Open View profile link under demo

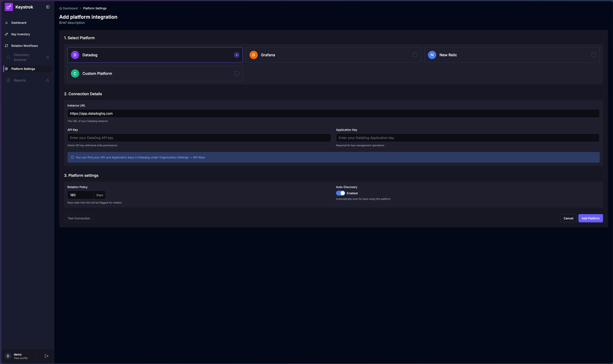tap(21, 358)
